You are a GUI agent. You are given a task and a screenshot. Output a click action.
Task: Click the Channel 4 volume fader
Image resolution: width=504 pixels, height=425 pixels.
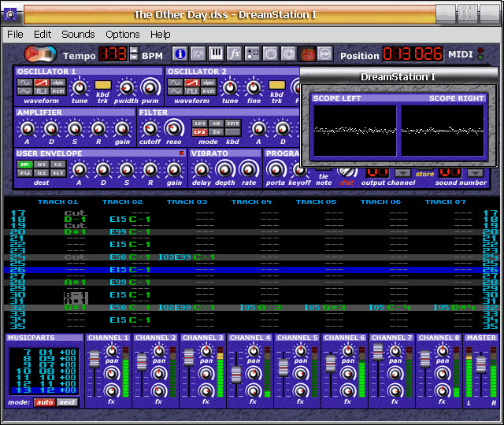(x=236, y=375)
